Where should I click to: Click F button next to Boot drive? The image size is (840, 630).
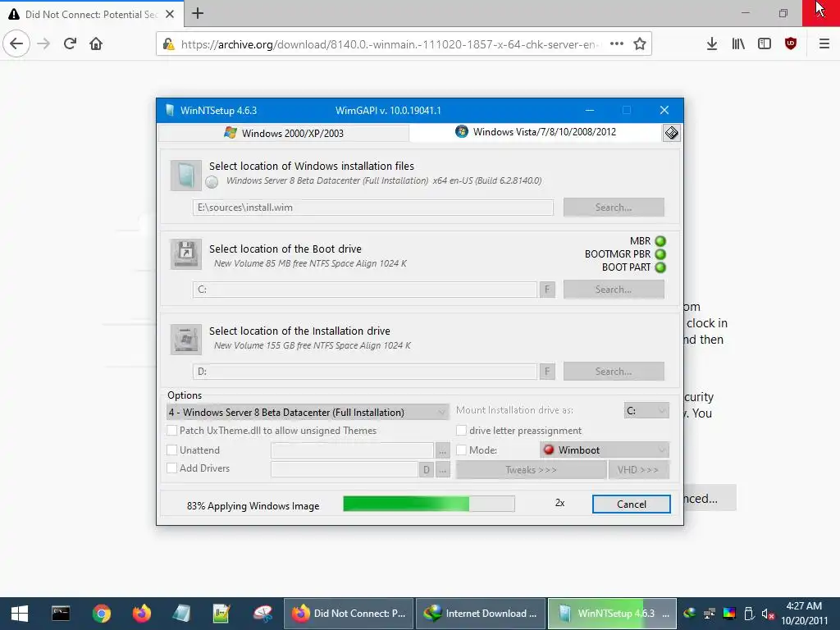547,290
